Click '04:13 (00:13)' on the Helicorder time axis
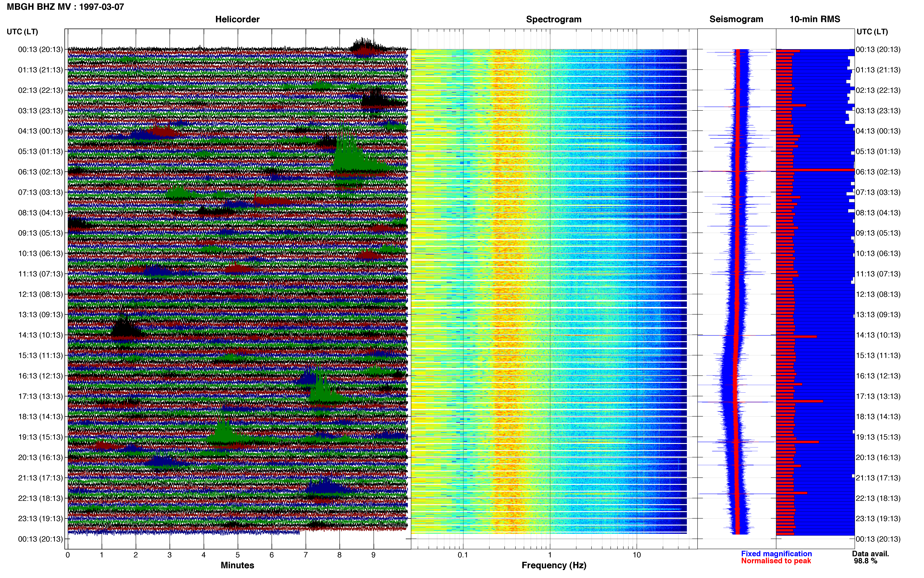This screenshot has height=578, width=924. point(41,131)
